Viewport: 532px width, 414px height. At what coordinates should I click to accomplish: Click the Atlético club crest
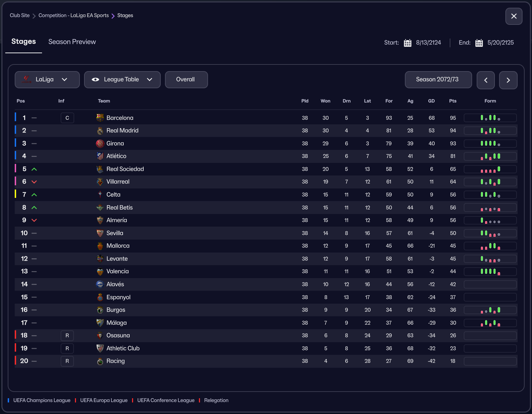(100, 156)
